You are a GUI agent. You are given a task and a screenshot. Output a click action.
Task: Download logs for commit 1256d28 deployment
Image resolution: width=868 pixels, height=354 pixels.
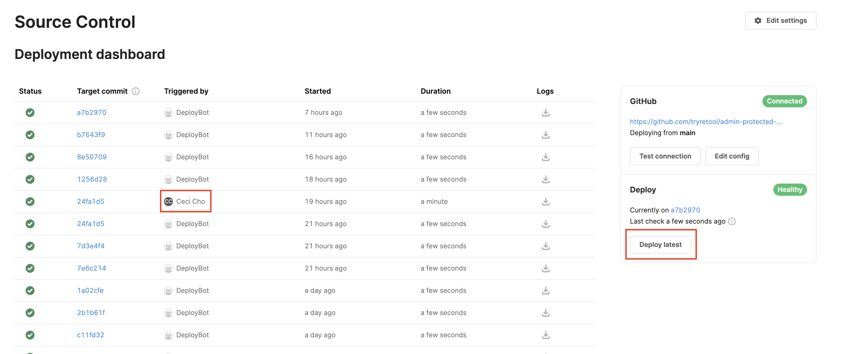(x=546, y=179)
